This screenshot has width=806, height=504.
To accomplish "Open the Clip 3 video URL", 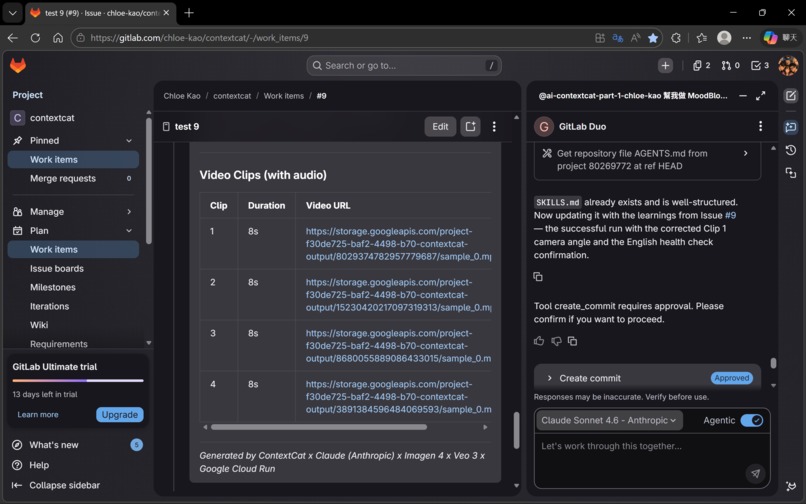I will tap(398, 346).
